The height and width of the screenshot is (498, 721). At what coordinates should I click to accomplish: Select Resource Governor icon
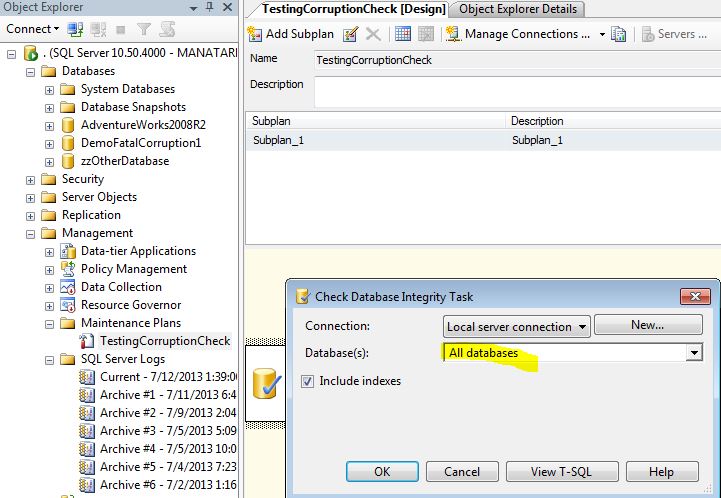68,305
